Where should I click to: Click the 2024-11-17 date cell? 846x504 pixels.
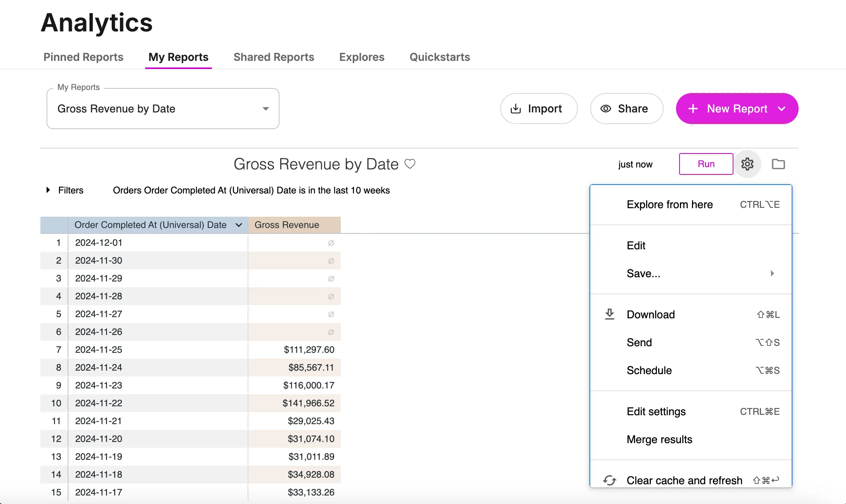(158, 492)
